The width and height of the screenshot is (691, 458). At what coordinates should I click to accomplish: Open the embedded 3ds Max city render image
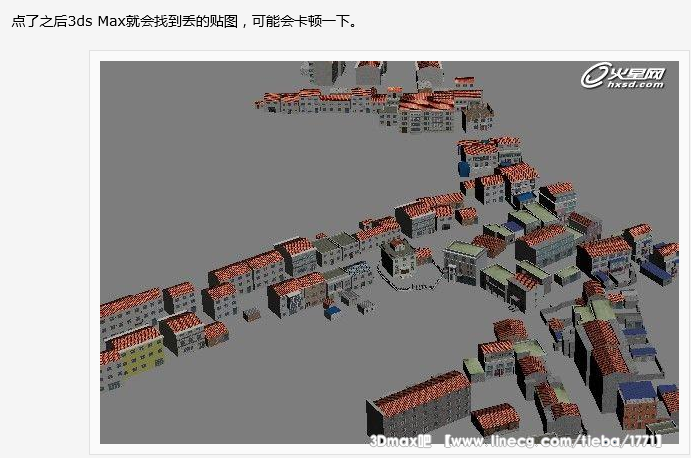[x=389, y=252]
